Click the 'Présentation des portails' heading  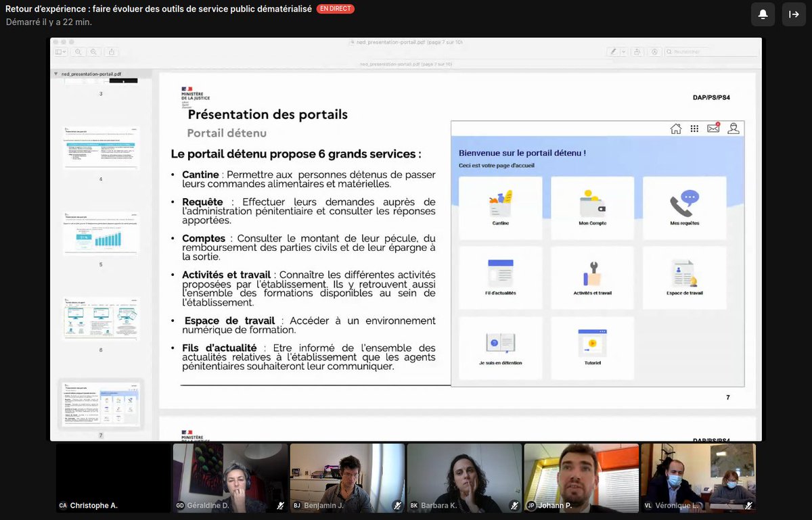pos(268,114)
